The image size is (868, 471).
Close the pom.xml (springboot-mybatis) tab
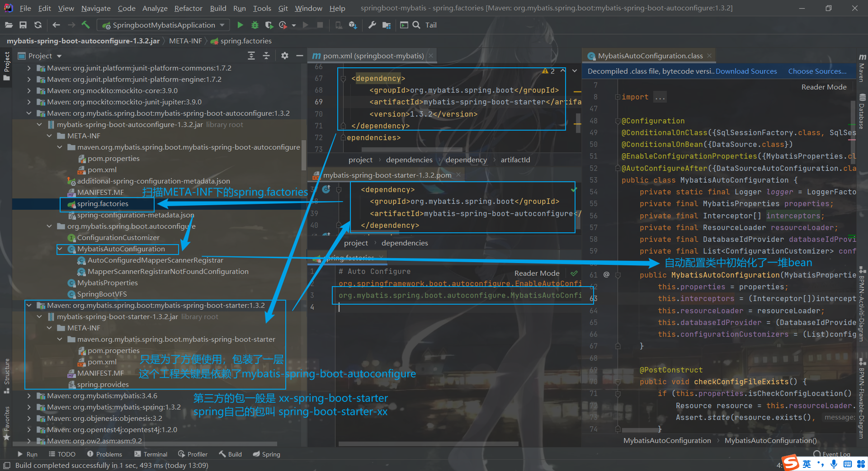click(x=431, y=56)
